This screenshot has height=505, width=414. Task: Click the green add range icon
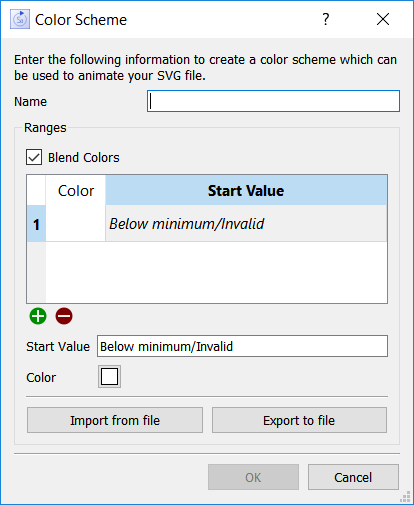(38, 316)
